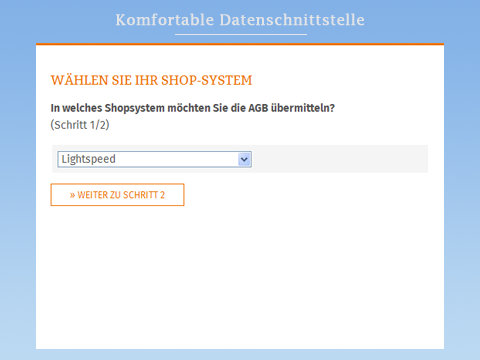Select the 'Lightspeed' text inside the combo box

(x=89, y=159)
